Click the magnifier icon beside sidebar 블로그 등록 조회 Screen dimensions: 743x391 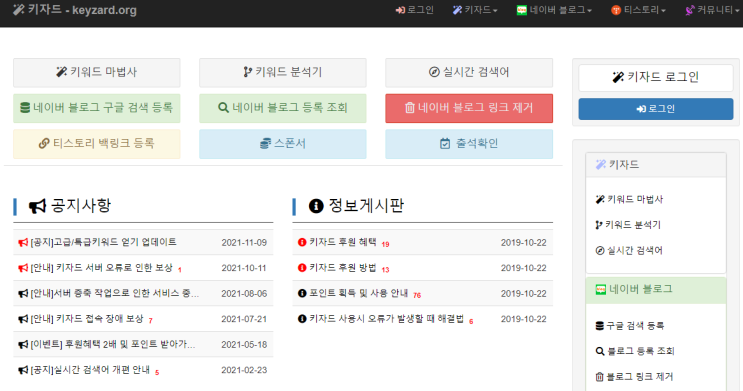[x=600, y=351]
